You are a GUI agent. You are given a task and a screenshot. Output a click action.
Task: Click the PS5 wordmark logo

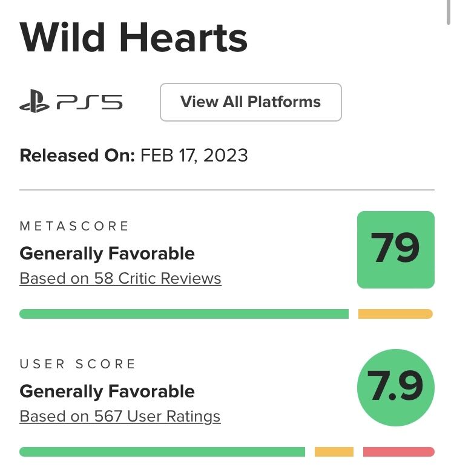coord(89,103)
